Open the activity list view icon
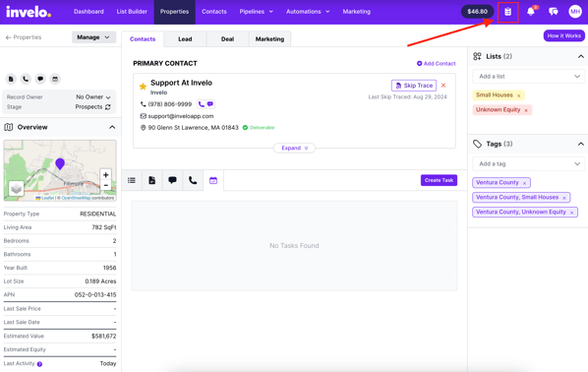 tap(132, 180)
